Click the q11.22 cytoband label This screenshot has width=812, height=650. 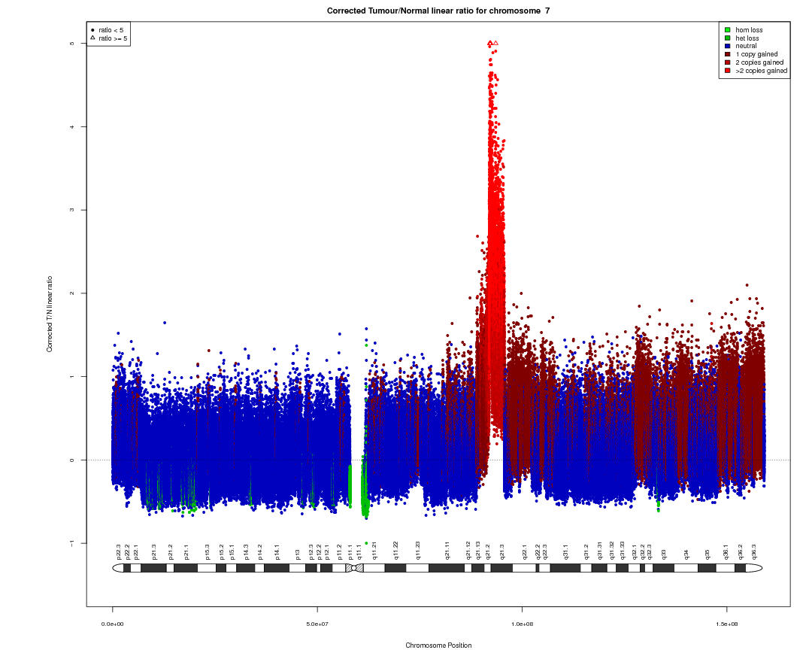(x=395, y=551)
